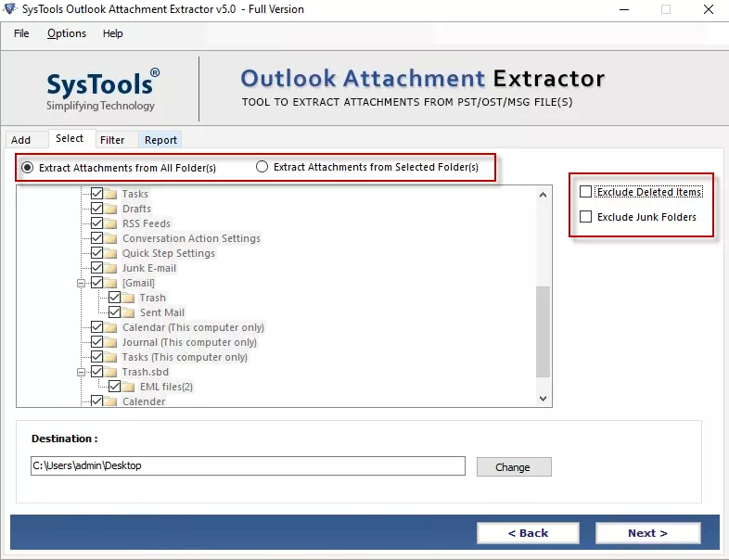Screen dimensions: 729x560
Task: Open the File menu
Action: point(21,33)
